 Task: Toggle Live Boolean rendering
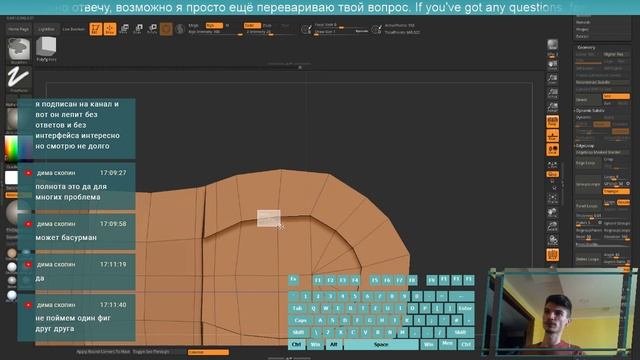pyautogui.click(x=73, y=29)
